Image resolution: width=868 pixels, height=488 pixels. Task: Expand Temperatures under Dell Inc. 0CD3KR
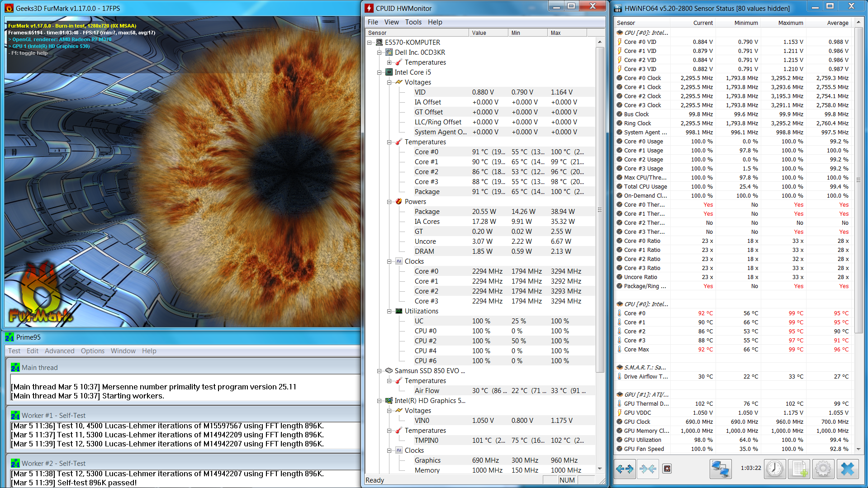389,62
